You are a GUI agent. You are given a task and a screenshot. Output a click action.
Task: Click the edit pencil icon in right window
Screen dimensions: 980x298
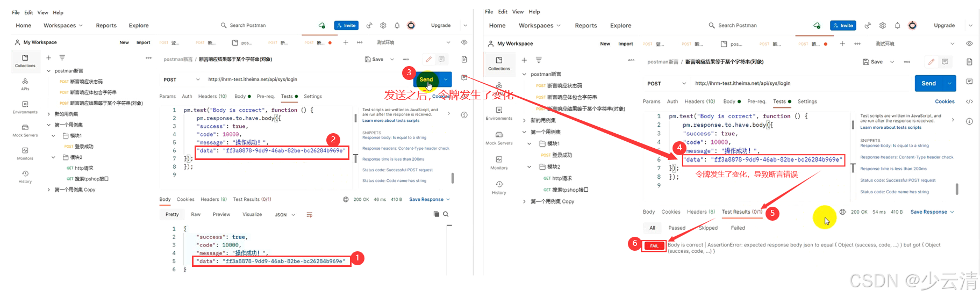tap(931, 62)
